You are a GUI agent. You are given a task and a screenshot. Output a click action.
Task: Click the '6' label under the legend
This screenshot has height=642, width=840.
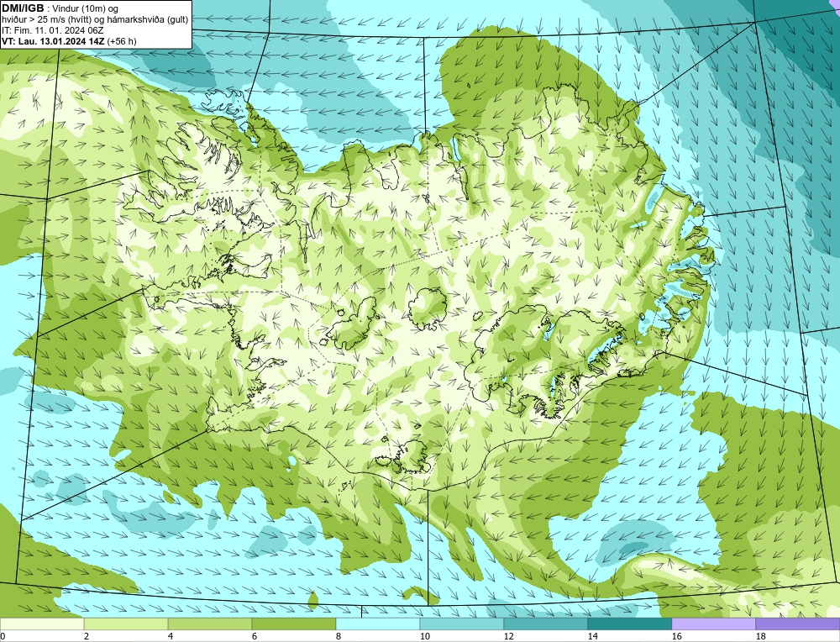(x=255, y=637)
